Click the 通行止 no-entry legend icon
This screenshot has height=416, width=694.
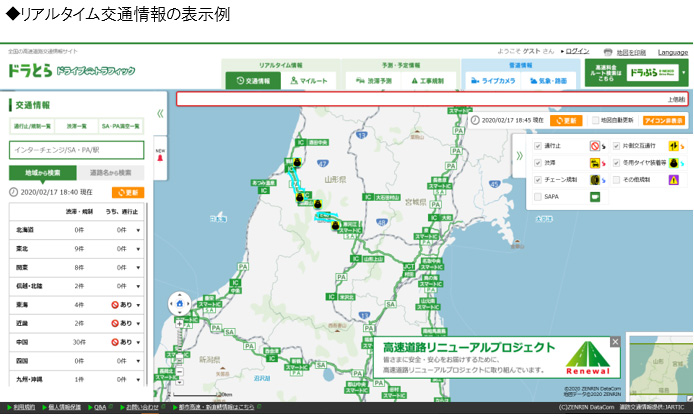click(594, 145)
